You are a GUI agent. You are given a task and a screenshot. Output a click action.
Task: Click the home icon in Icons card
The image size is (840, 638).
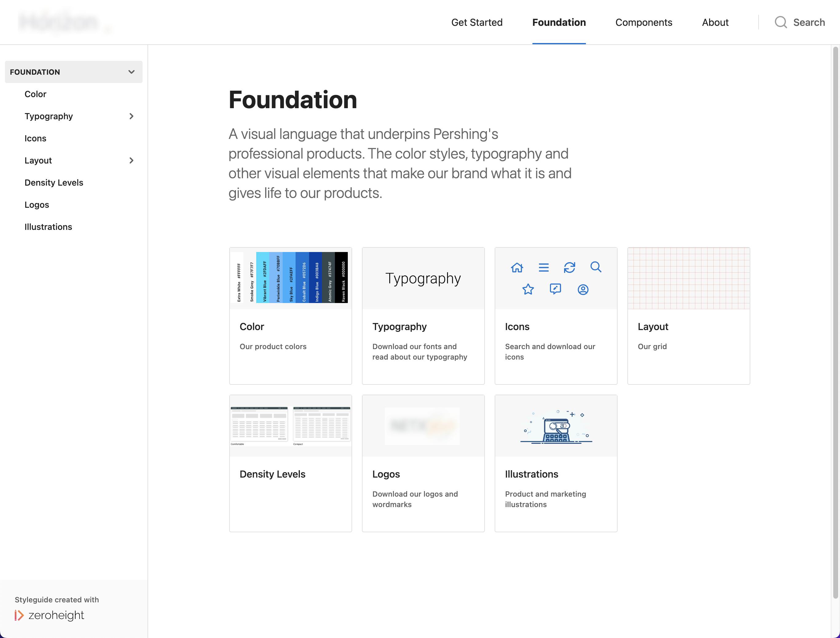517,267
